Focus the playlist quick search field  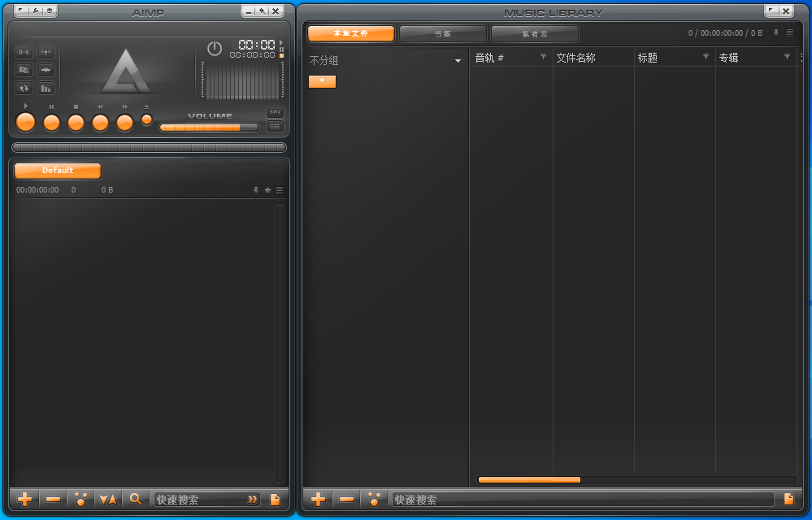coord(201,500)
